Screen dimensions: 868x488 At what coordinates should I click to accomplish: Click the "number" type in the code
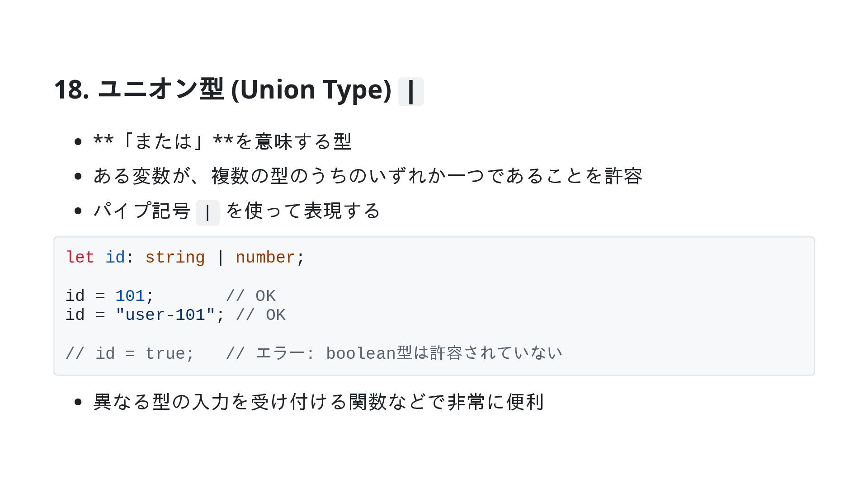[x=265, y=258]
